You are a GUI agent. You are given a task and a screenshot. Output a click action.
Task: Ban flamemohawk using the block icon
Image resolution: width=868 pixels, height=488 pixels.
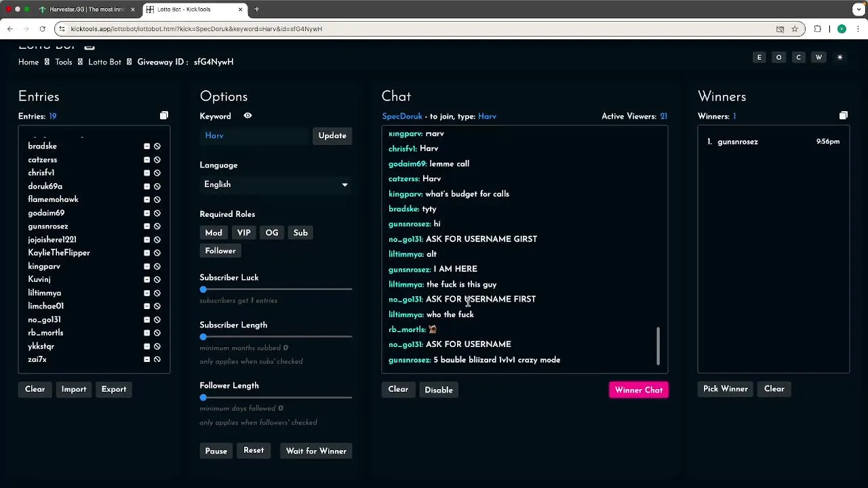coord(157,200)
